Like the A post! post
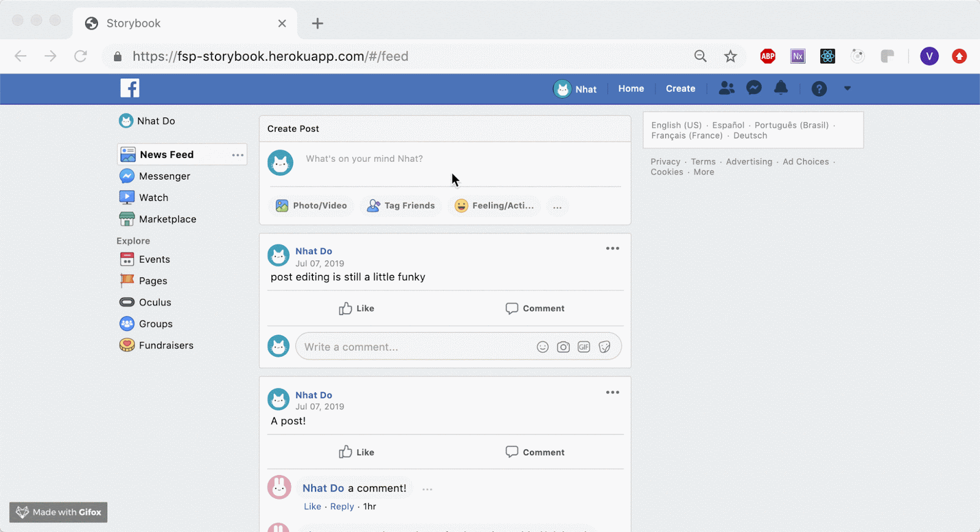This screenshot has height=532, width=980. click(356, 452)
